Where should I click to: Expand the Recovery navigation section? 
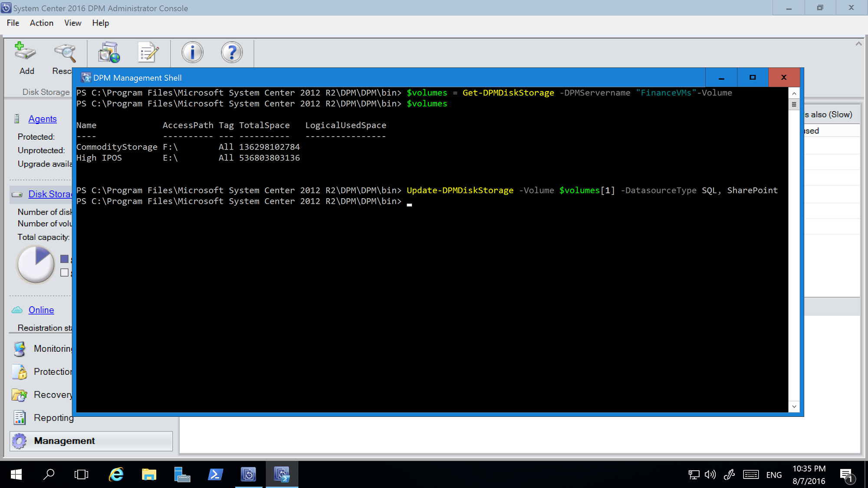coord(54,394)
